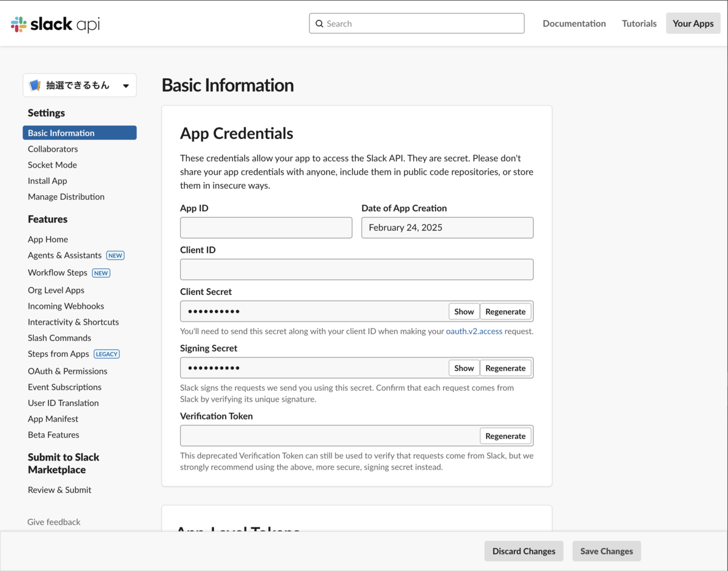Click the app icon beside 抽選できるもん
The width and height of the screenshot is (728, 571).
tap(35, 86)
